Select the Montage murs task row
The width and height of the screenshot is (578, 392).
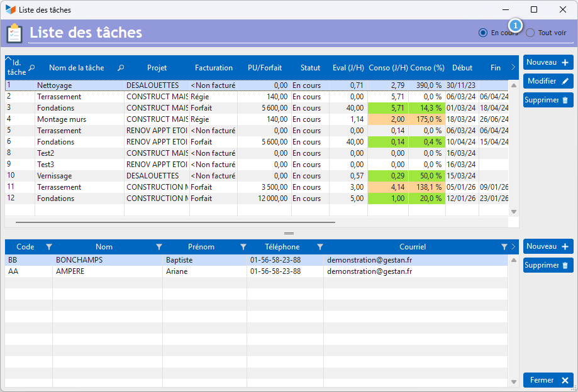click(x=257, y=119)
